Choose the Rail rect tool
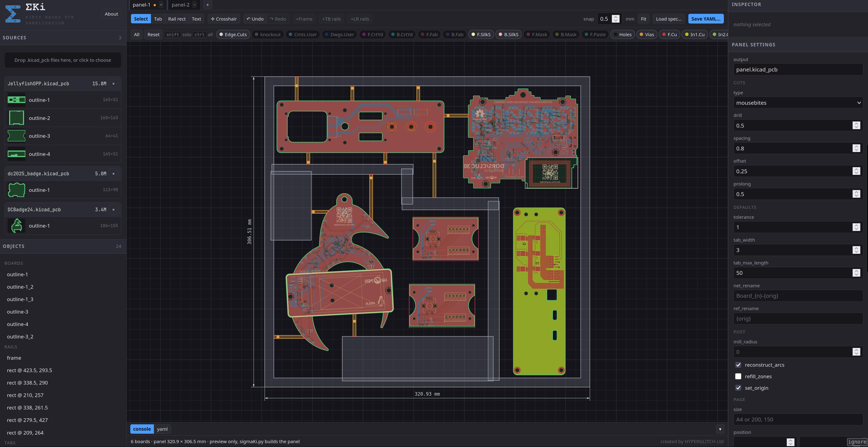The height and width of the screenshot is (447, 868). click(x=177, y=19)
